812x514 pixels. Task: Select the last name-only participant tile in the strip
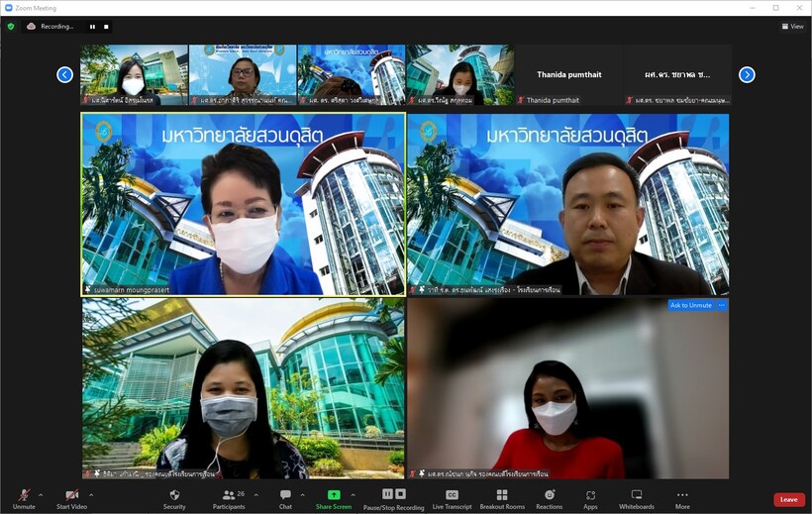(677, 74)
